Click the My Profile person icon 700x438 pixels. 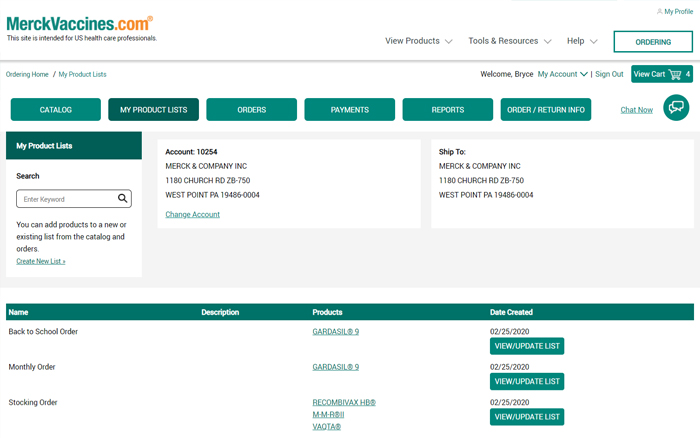(659, 11)
